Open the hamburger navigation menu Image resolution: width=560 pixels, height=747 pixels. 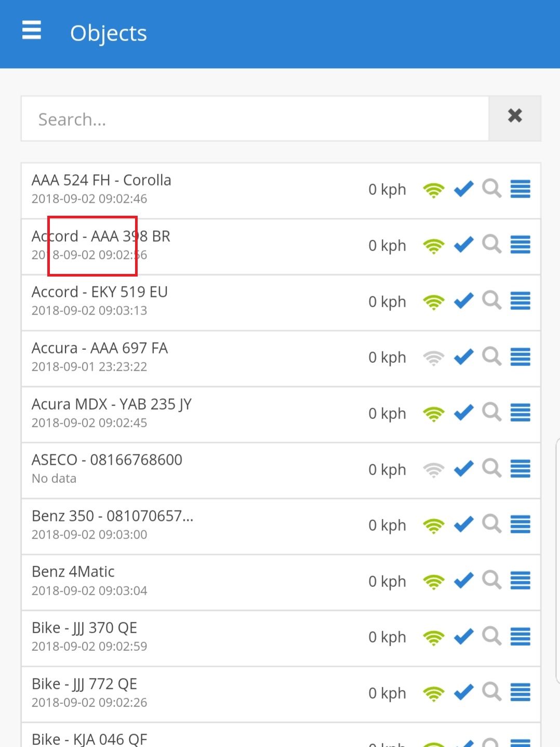click(x=32, y=31)
